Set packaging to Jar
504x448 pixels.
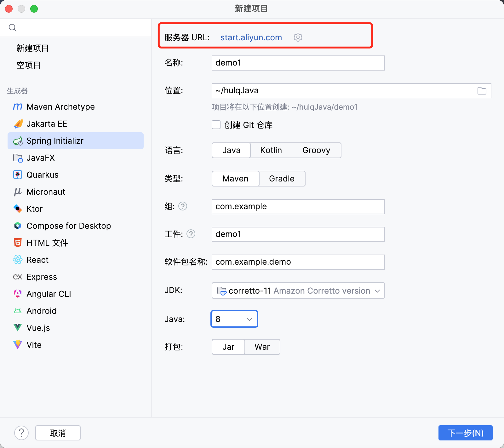pyautogui.click(x=228, y=347)
